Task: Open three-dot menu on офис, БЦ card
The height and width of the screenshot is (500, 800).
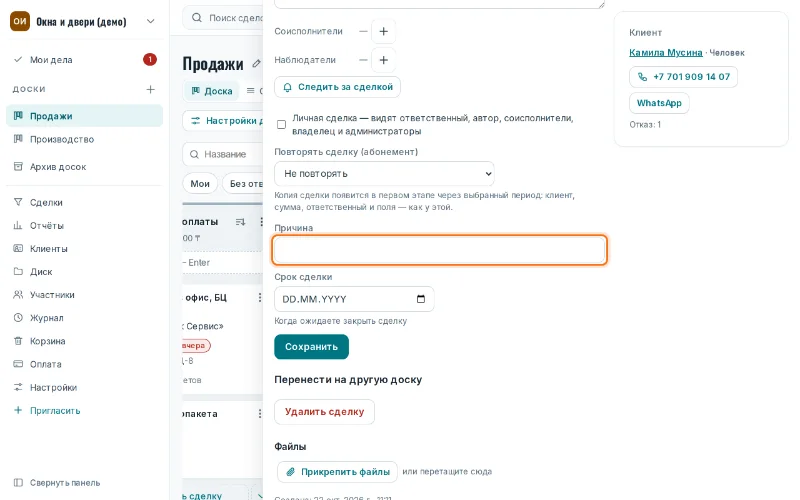Action: [x=260, y=297]
